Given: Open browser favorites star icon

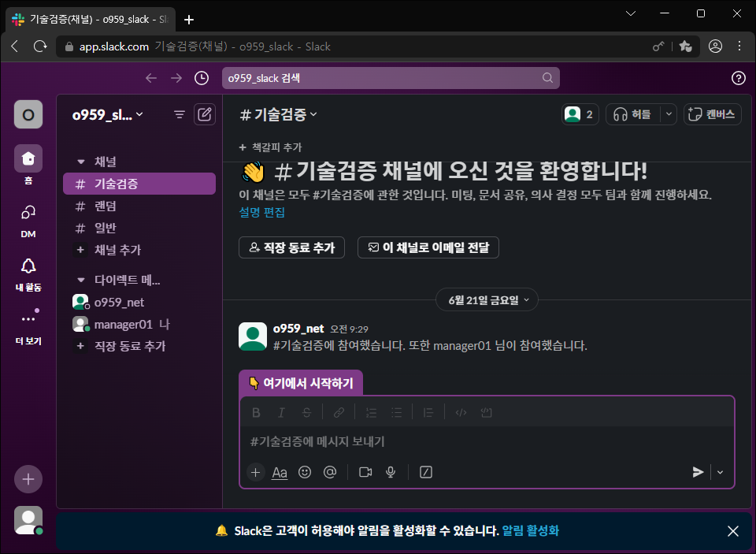Looking at the screenshot, I should [685, 46].
